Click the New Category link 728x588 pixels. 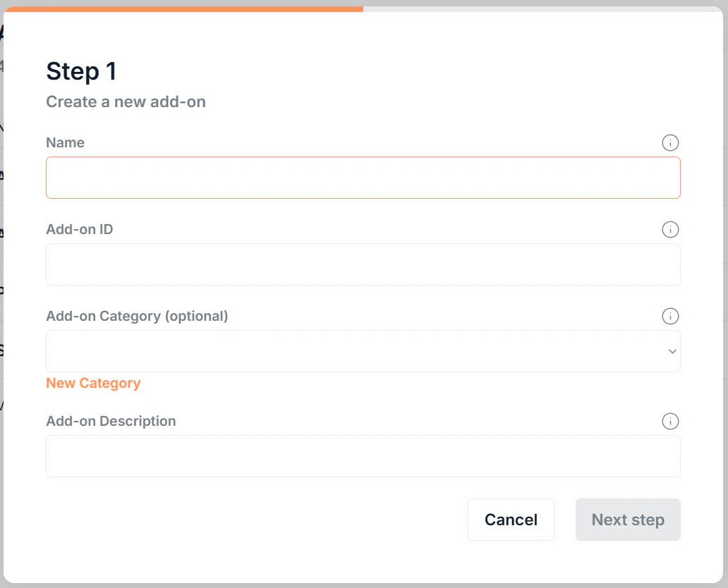pos(92,382)
